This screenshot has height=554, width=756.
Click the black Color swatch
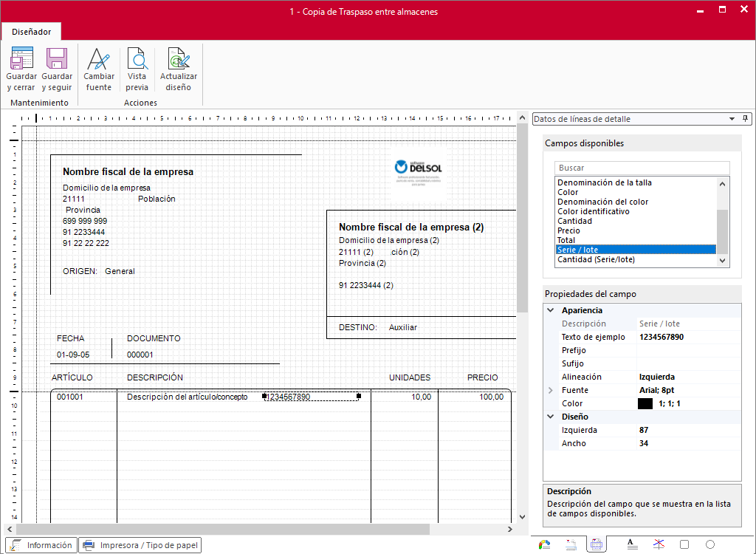[645, 403]
